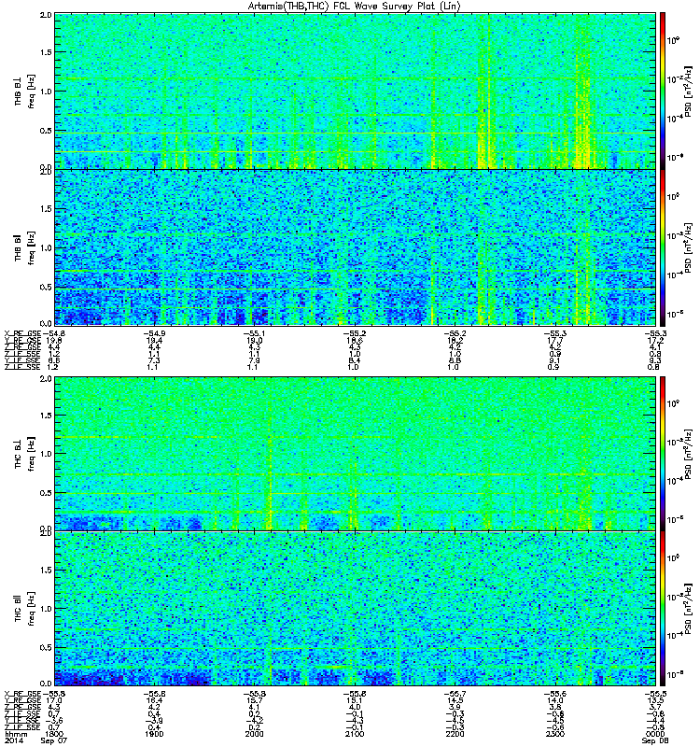The width and height of the screenshot is (700, 747).
Task: Click the THB Y_RE_GSE value '17.7'
Action: (x=554, y=340)
